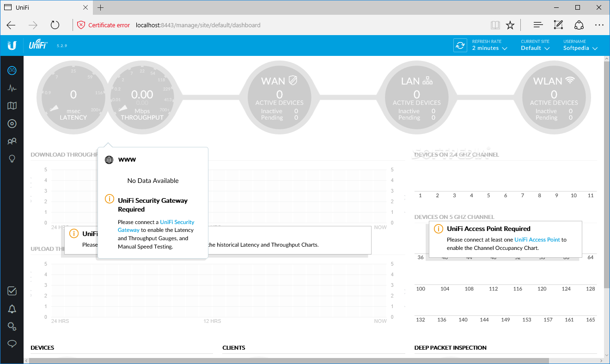Viewport: 610px width, 364px height.
Task: Open the Settings gears icon in sidebar
Action: pyautogui.click(x=12, y=327)
